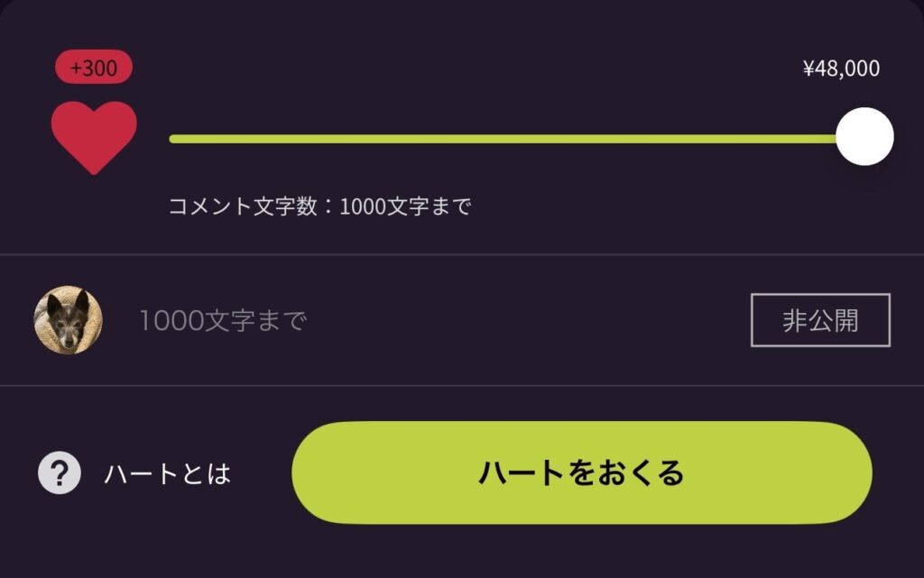Click the "1000文字まで" text under the slider
The height and width of the screenshot is (578, 924).
(406, 206)
